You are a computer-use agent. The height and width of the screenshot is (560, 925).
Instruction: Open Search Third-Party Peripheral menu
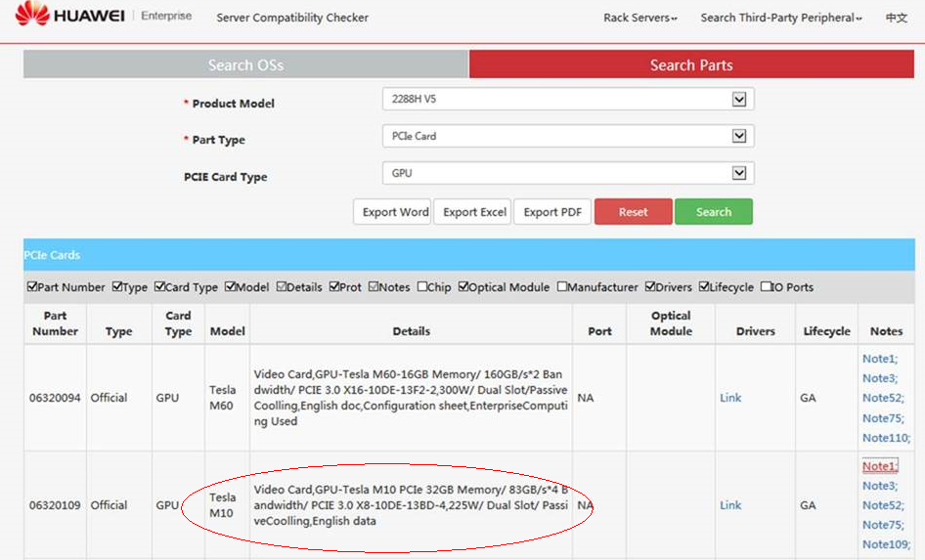[781, 18]
